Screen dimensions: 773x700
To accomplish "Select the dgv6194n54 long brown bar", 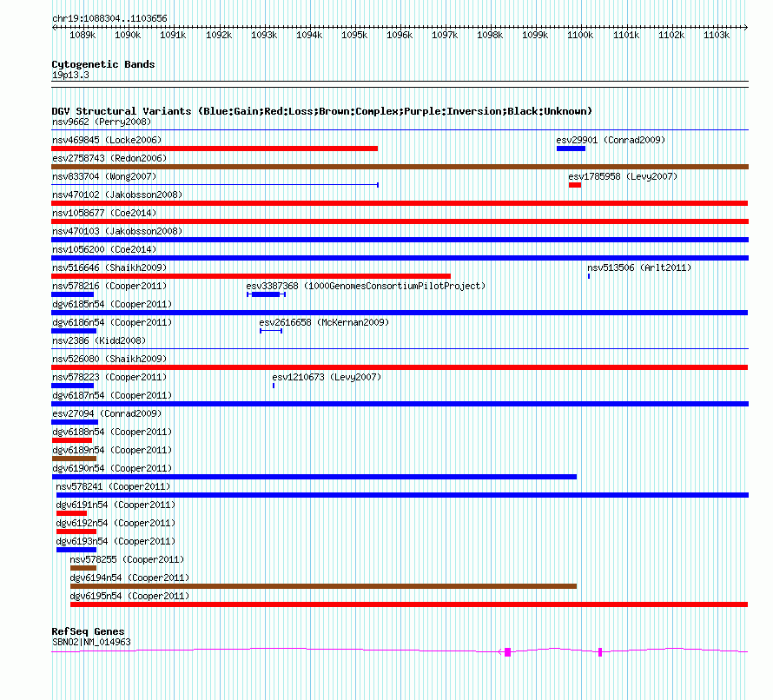I will 323,586.
